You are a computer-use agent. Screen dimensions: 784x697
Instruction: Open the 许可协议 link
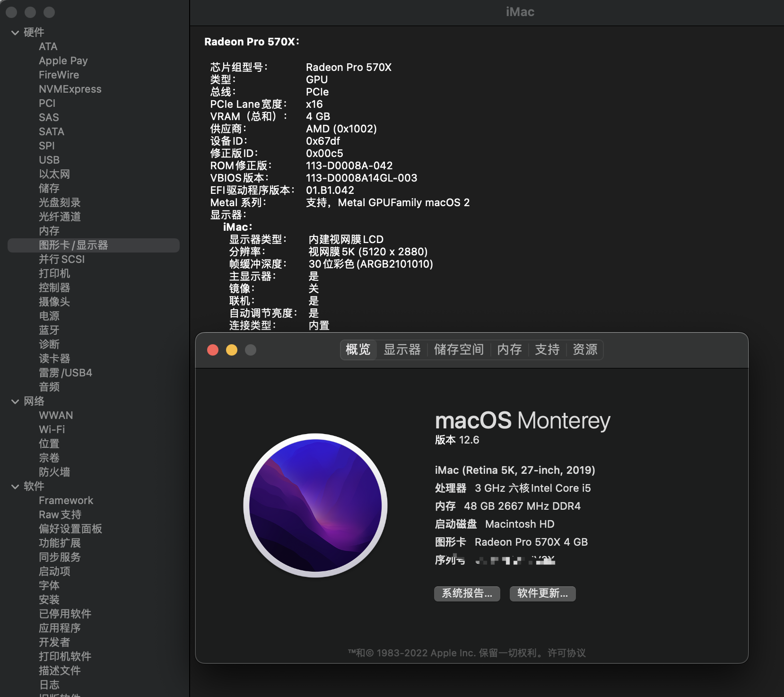(x=566, y=653)
